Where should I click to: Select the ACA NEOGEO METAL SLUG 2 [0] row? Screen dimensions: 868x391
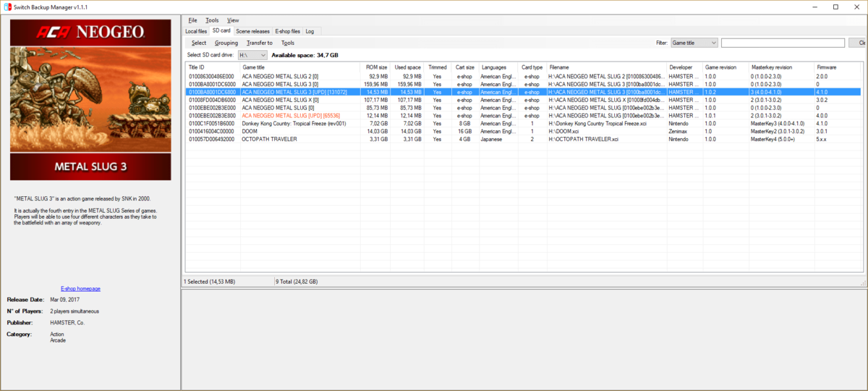tap(523, 76)
